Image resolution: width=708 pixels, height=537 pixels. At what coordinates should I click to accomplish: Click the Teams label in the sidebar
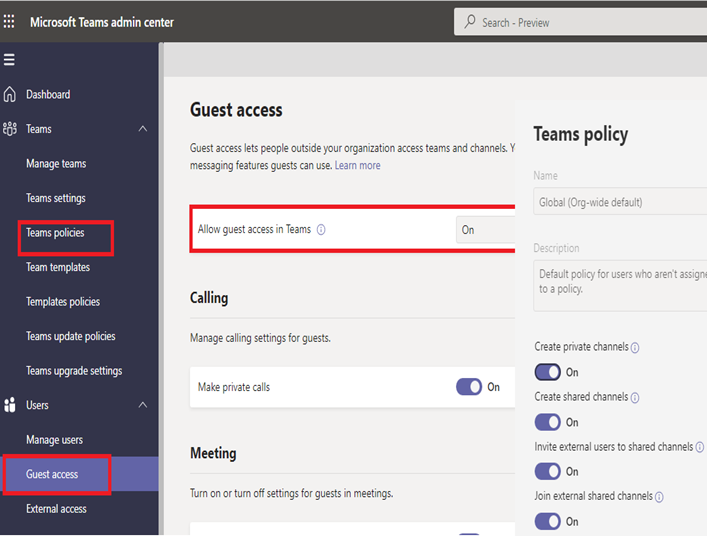tap(38, 129)
